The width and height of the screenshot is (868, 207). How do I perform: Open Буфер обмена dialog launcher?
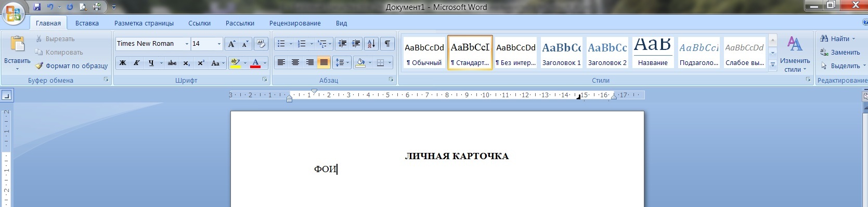[x=106, y=80]
